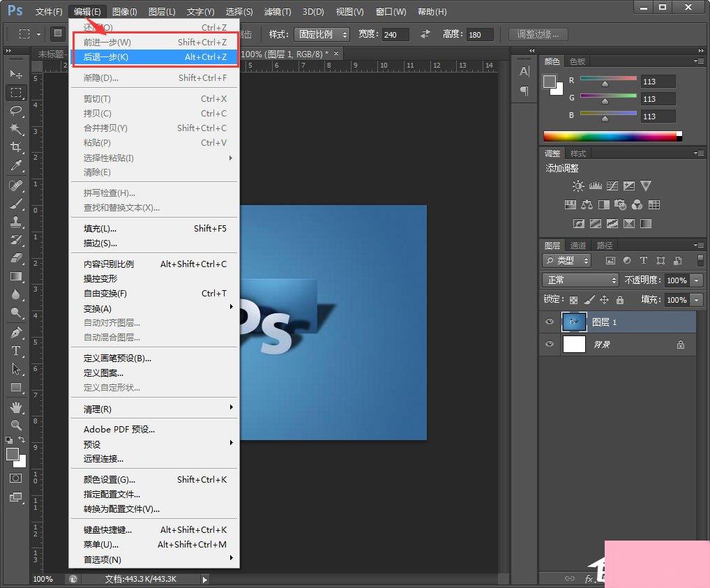This screenshot has height=588, width=710.
Task: Select the Path Selection tool
Action: [16, 369]
